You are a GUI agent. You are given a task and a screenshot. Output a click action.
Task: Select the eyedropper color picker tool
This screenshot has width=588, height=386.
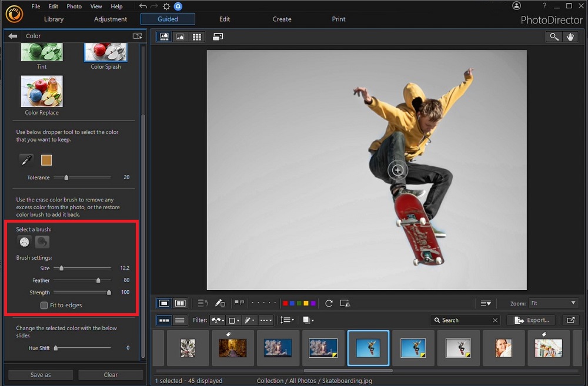tap(25, 160)
